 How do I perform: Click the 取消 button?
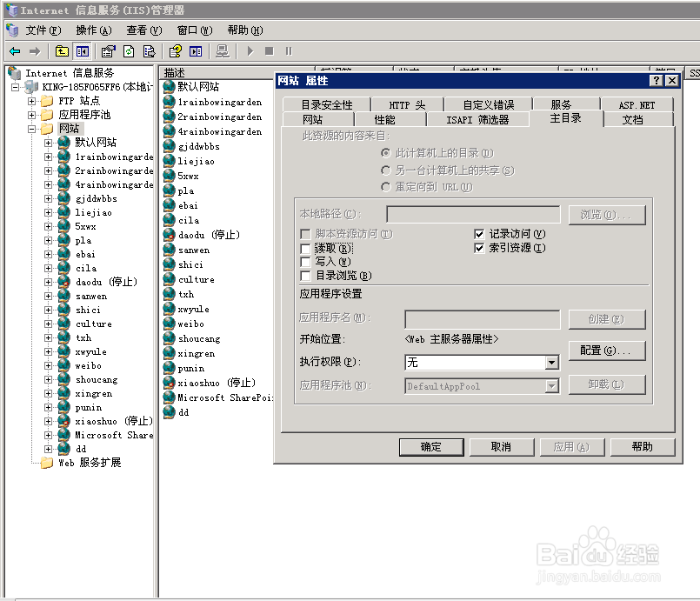click(502, 447)
